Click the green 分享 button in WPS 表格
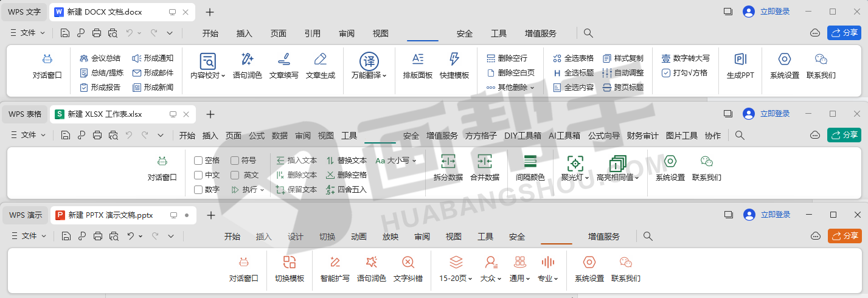The height and width of the screenshot is (298, 868). pos(844,135)
